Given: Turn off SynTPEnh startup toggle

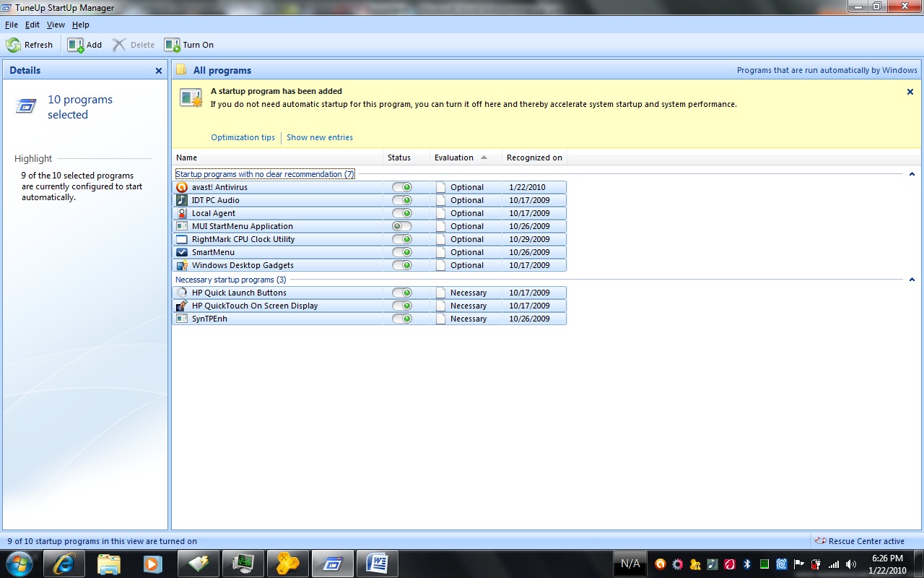Looking at the screenshot, I should 402,319.
